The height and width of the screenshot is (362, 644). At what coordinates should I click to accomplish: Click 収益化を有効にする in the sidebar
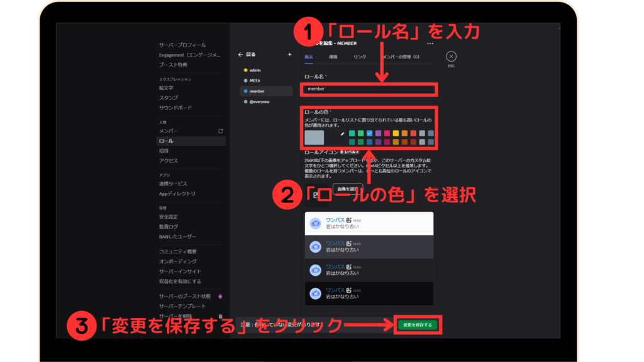click(180, 281)
